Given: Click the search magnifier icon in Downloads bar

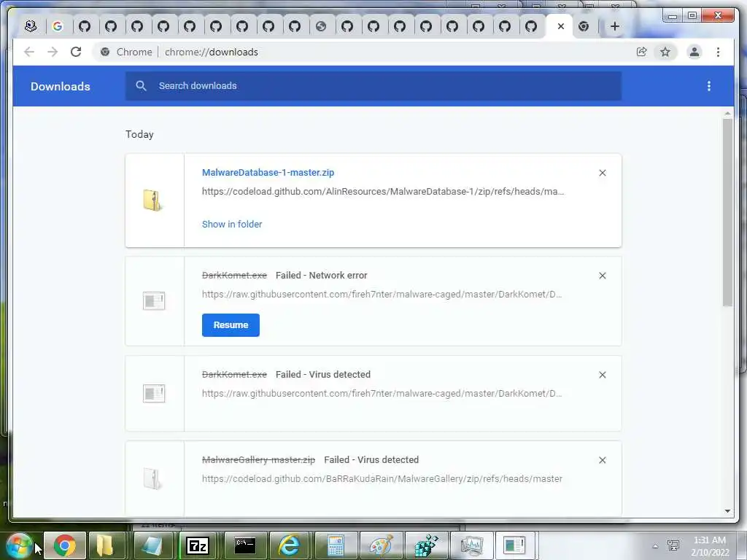Looking at the screenshot, I should 141,86.
